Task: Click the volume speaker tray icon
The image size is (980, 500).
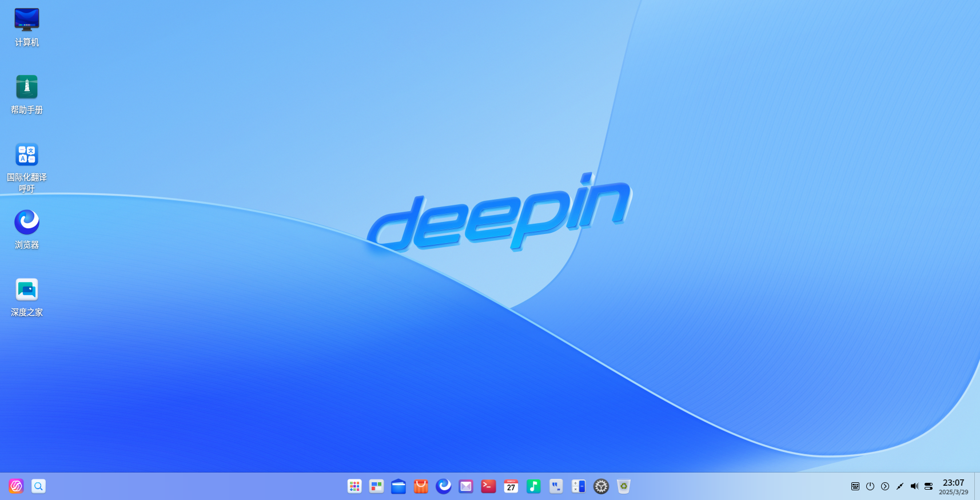Action: point(914,486)
